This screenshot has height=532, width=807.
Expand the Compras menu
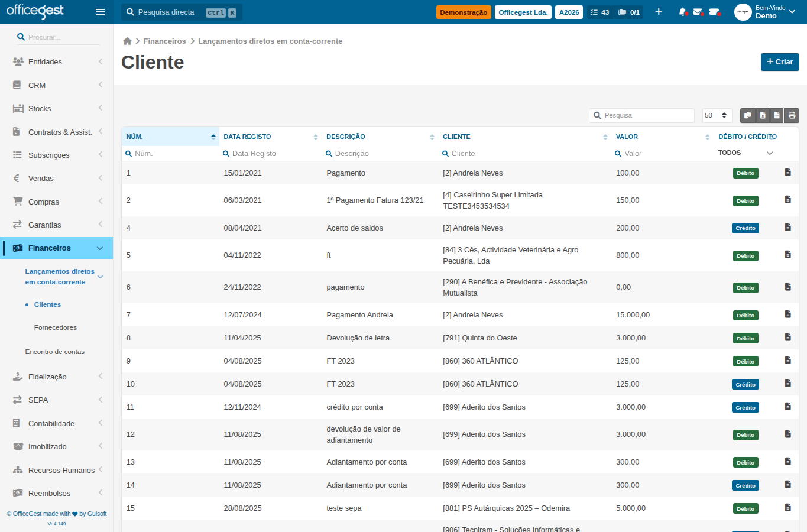(56, 202)
